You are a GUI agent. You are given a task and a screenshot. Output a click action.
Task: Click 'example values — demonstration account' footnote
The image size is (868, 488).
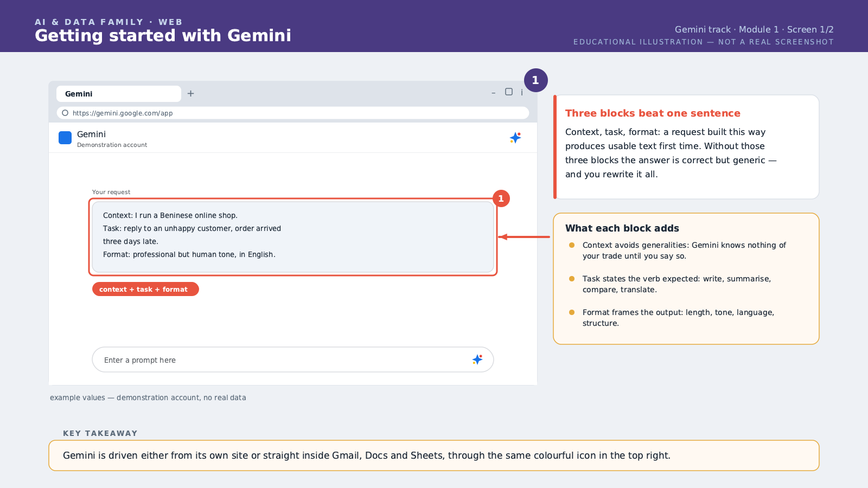pos(148,397)
